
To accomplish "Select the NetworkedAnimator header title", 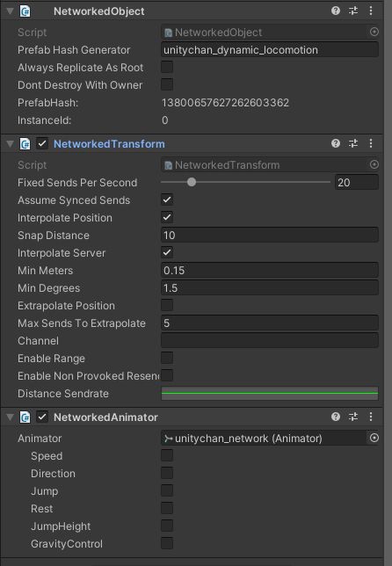I will click(x=105, y=417).
